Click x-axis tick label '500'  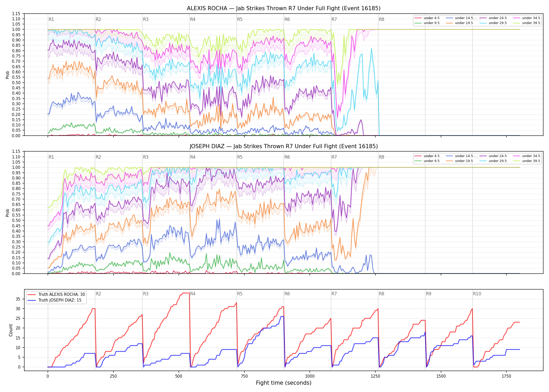tap(179, 376)
